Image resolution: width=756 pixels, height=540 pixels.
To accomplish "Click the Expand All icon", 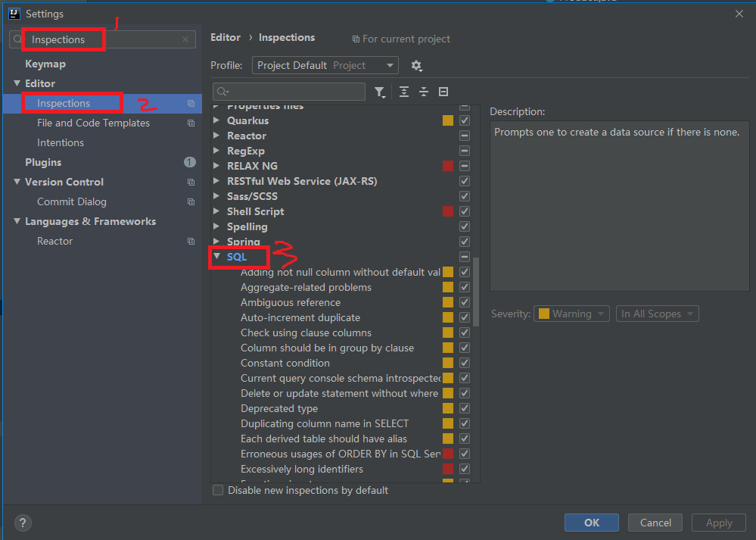I will 404,92.
